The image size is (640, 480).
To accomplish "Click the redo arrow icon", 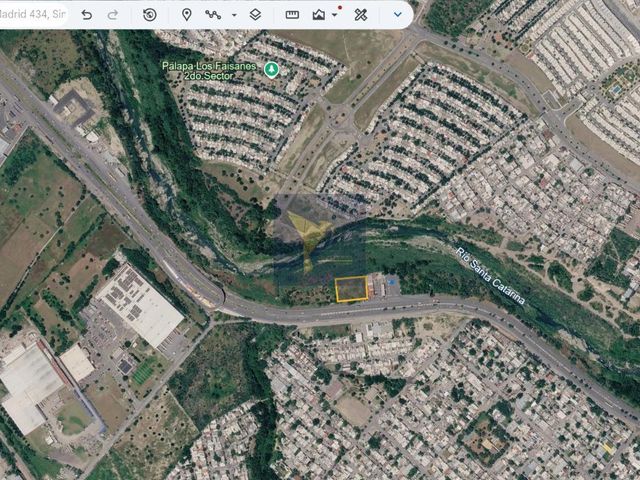I will (x=113, y=15).
